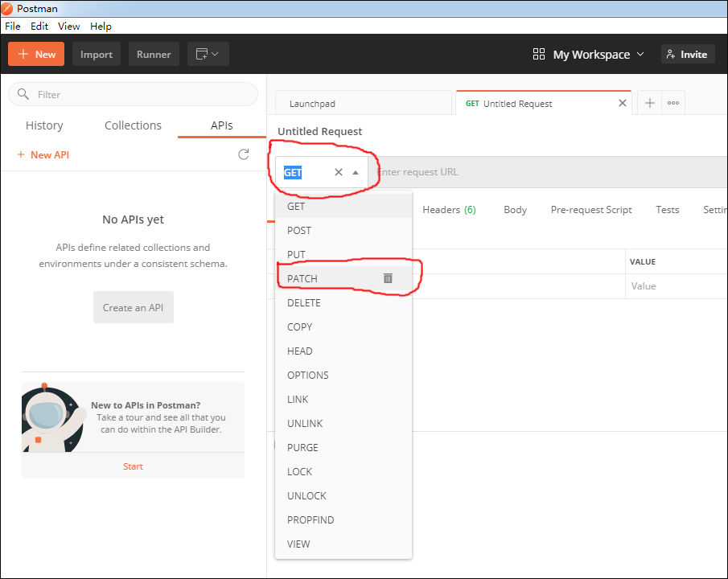The image size is (728, 579).
Task: Start the API Builder tour
Action: coord(133,466)
